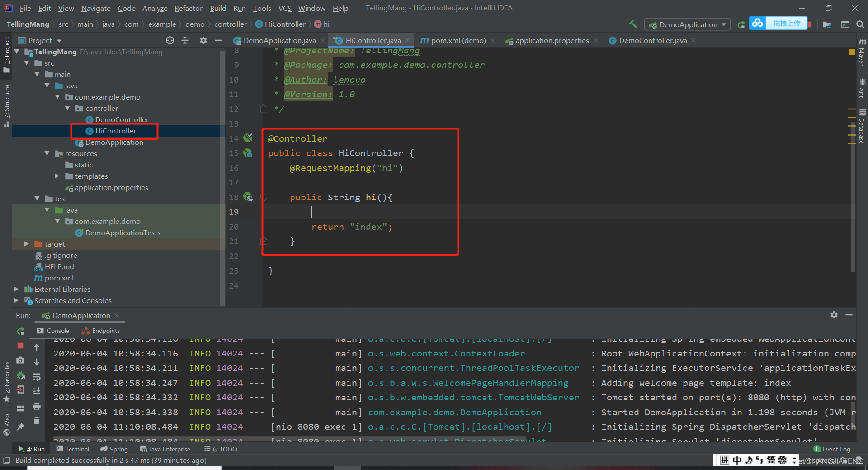Open the Spring tool window
This screenshot has width=868, height=470.
point(114,449)
